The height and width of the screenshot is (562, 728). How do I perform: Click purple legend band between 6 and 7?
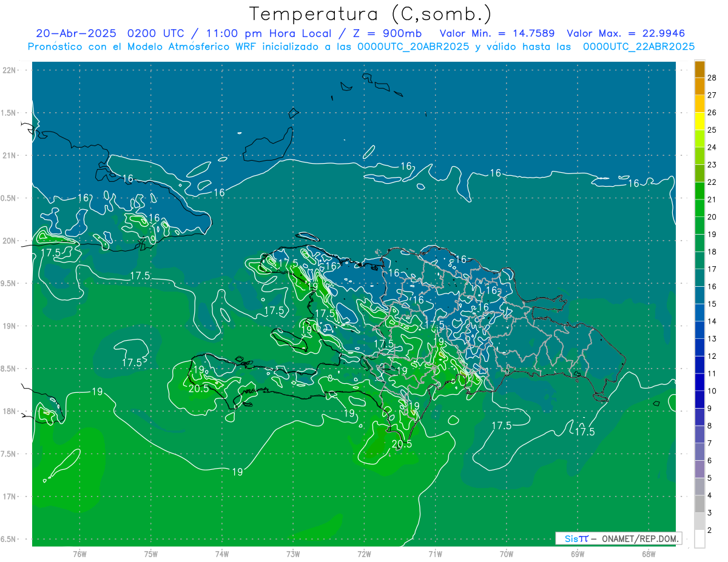(699, 452)
